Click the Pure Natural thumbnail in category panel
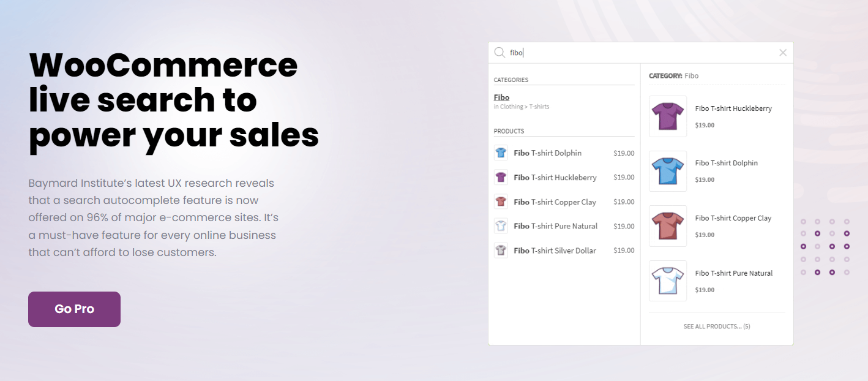 668,281
